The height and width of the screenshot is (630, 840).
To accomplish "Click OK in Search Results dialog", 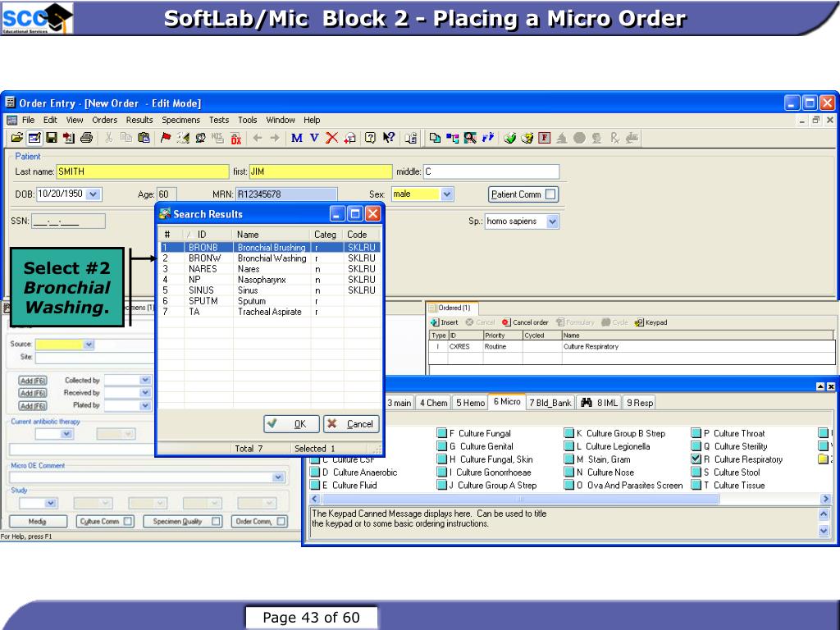I will 291,424.
